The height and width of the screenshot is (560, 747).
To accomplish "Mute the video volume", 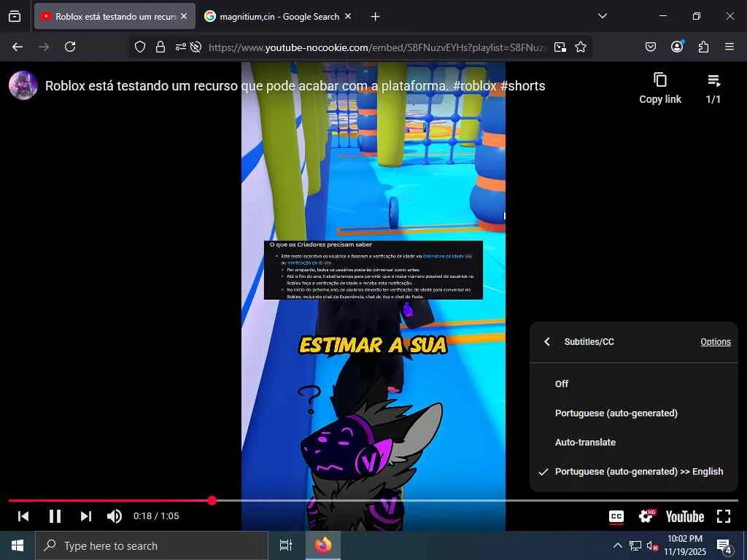I will pos(115,516).
